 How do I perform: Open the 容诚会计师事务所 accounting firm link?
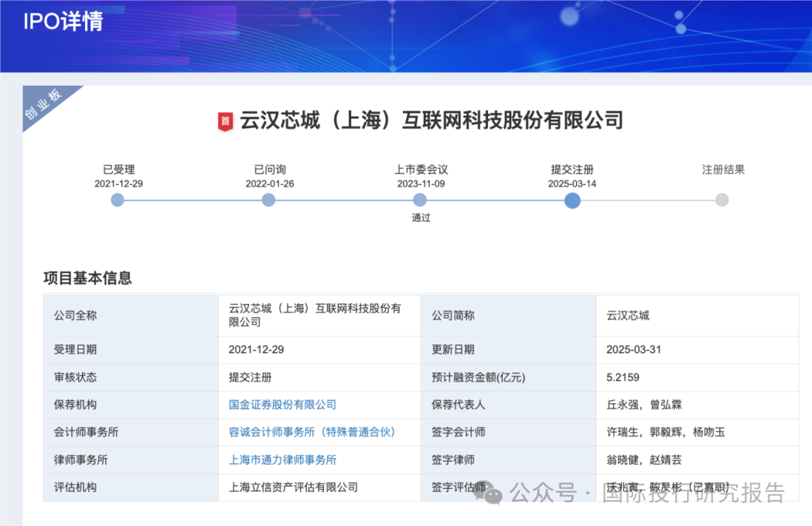coord(312,432)
